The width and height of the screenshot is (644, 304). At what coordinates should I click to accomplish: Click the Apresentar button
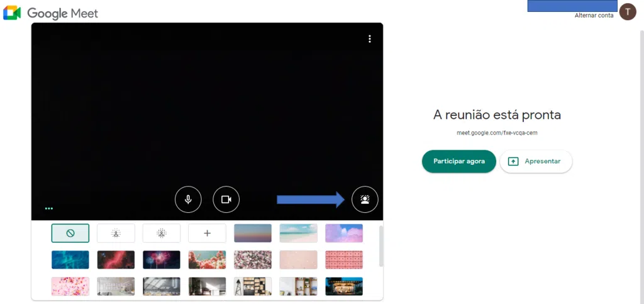[x=536, y=162]
